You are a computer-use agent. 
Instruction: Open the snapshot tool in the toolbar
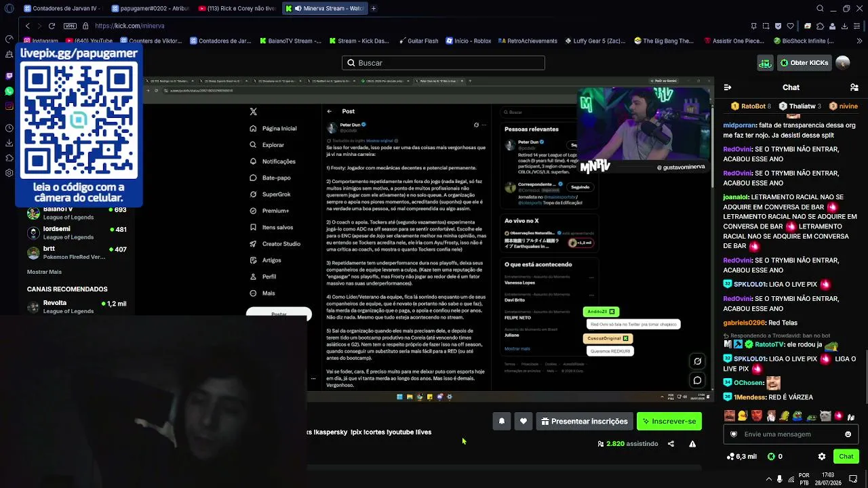pos(766,26)
